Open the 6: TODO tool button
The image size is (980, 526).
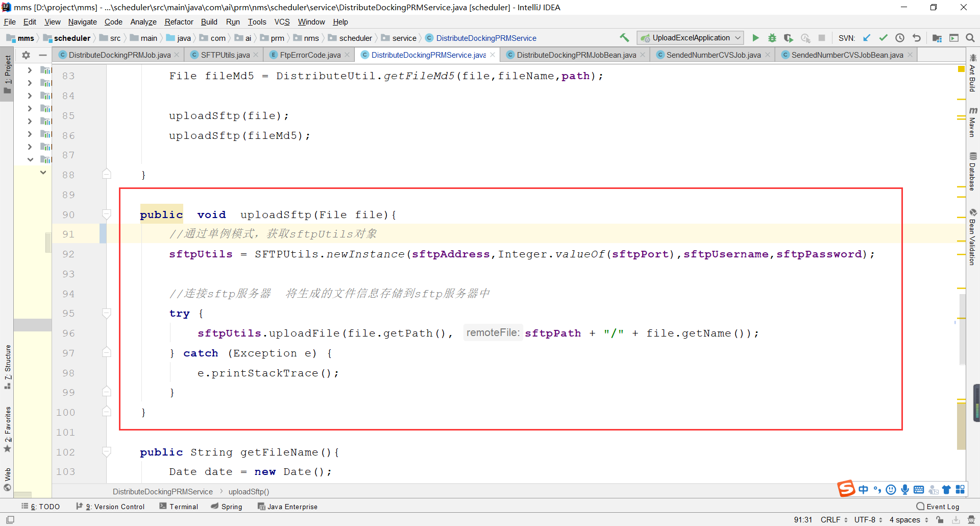pyautogui.click(x=41, y=507)
